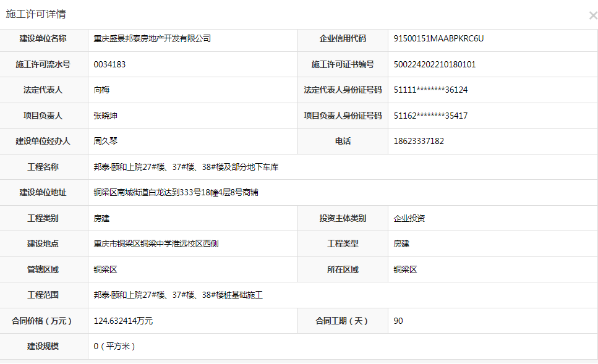Viewport: 598px width, 364px height.
Task: Click contract price 124.632414万元
Action: coord(123,321)
